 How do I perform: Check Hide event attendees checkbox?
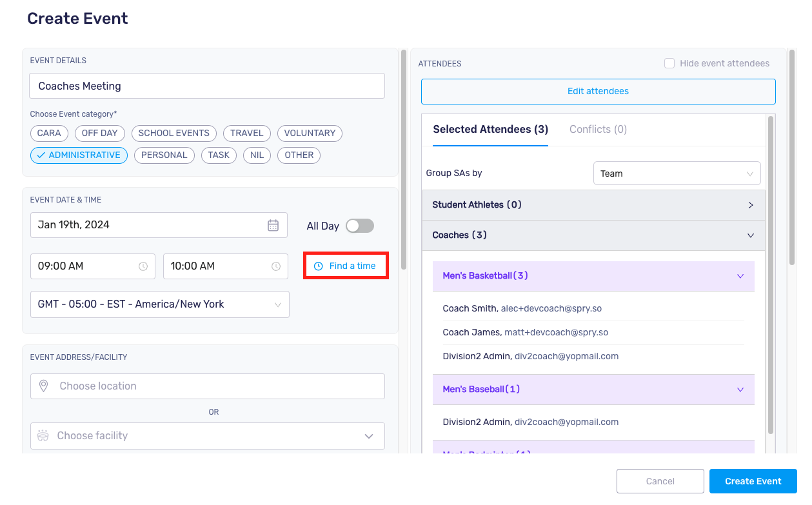tap(669, 63)
